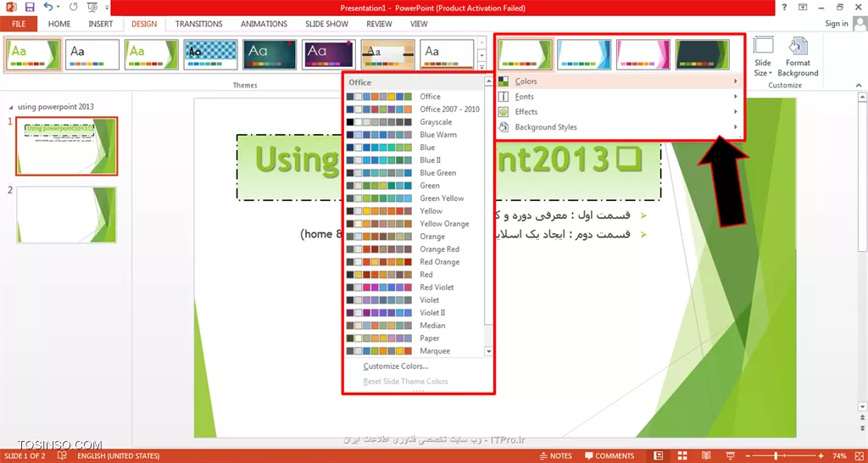The width and height of the screenshot is (868, 463).
Task: Open the Fonts submenu
Action: 619,97
